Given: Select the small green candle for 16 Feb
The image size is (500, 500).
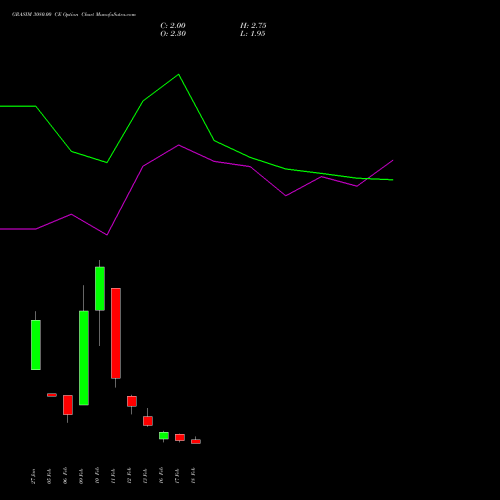Looking at the screenshot, I should pyautogui.click(x=164, y=436).
